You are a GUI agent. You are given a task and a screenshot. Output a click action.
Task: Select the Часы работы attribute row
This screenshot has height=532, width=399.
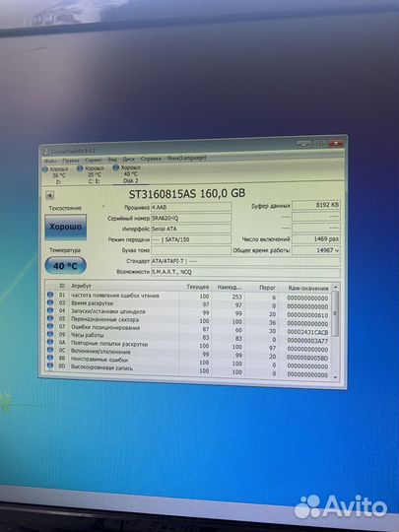tap(188, 337)
